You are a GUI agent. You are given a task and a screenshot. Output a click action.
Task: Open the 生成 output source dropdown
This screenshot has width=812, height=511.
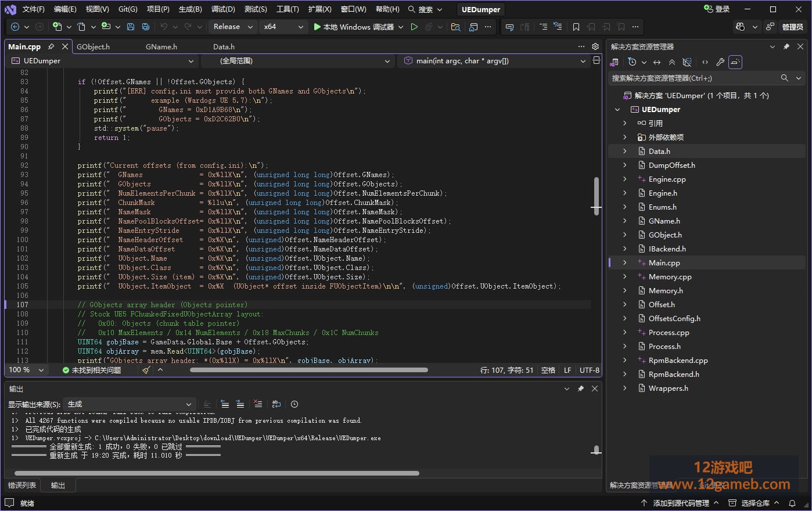tap(130, 404)
